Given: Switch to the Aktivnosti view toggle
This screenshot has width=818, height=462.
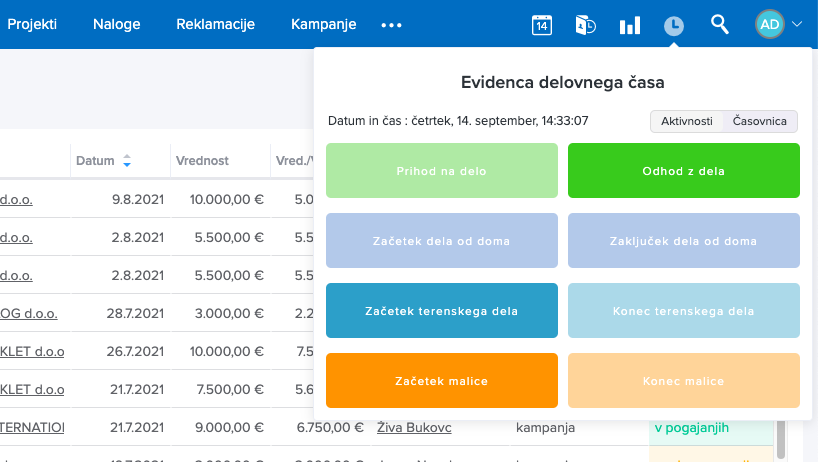Looking at the screenshot, I should click(x=687, y=121).
